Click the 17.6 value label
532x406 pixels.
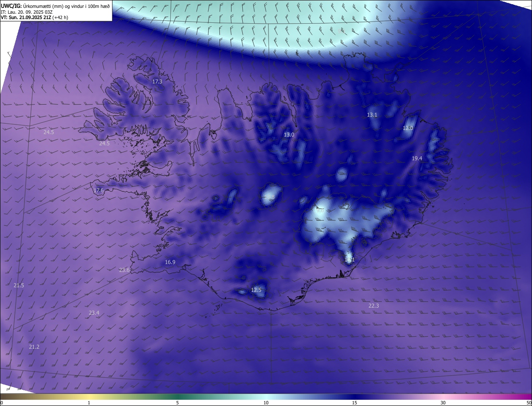tap(99, 191)
